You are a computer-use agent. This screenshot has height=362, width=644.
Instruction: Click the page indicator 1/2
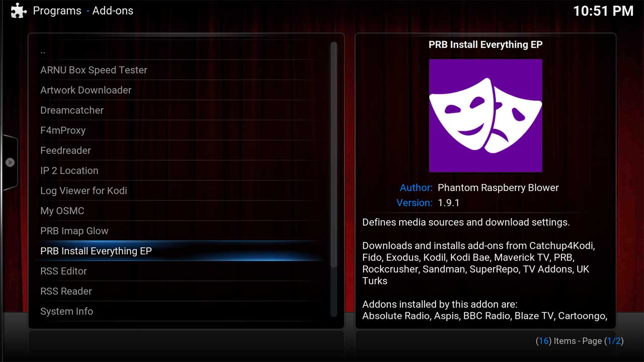click(x=613, y=341)
